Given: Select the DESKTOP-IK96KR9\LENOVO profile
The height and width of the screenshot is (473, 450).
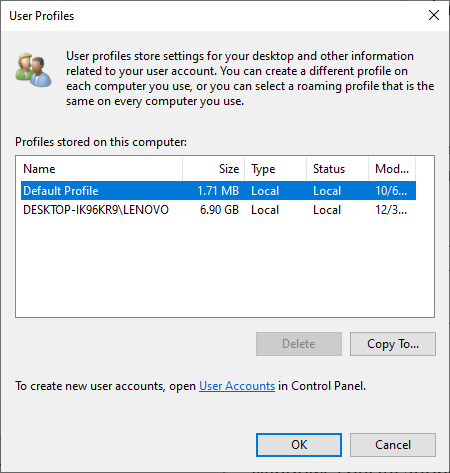Looking at the screenshot, I should (x=218, y=210).
